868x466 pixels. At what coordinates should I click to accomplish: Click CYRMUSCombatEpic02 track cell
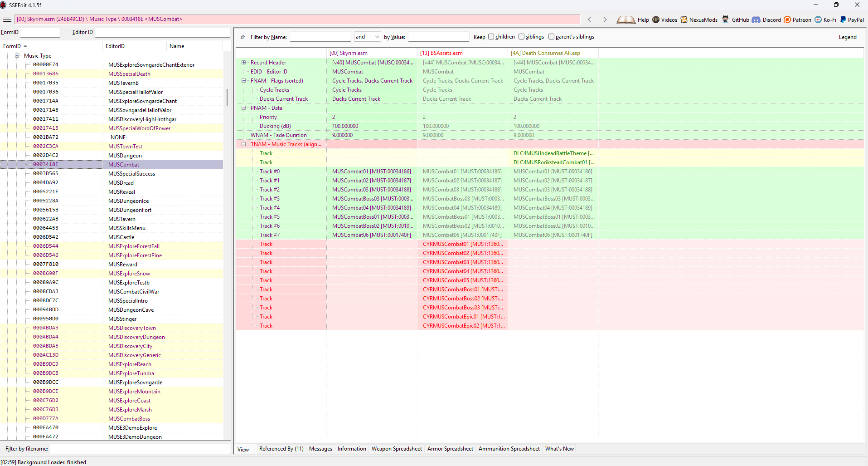tap(463, 326)
